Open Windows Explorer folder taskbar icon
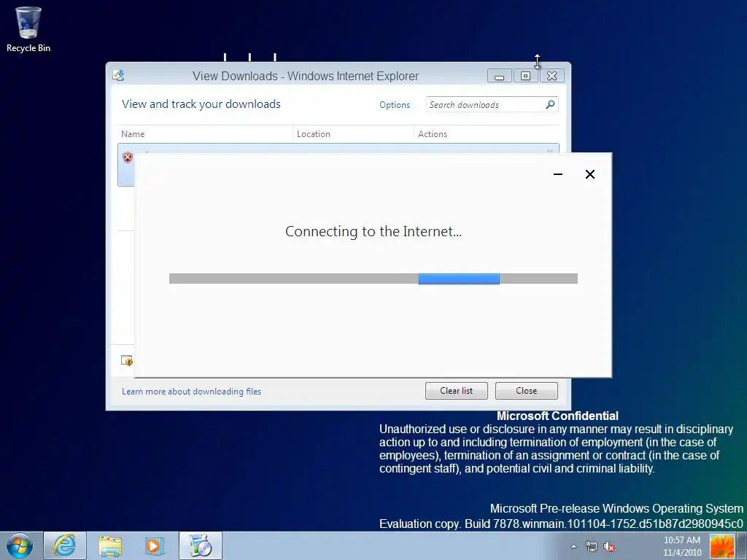This screenshot has width=747, height=560. 110,545
